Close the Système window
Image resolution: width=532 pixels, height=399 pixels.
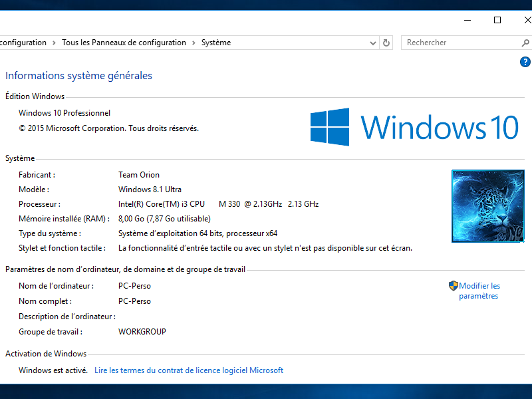point(527,20)
